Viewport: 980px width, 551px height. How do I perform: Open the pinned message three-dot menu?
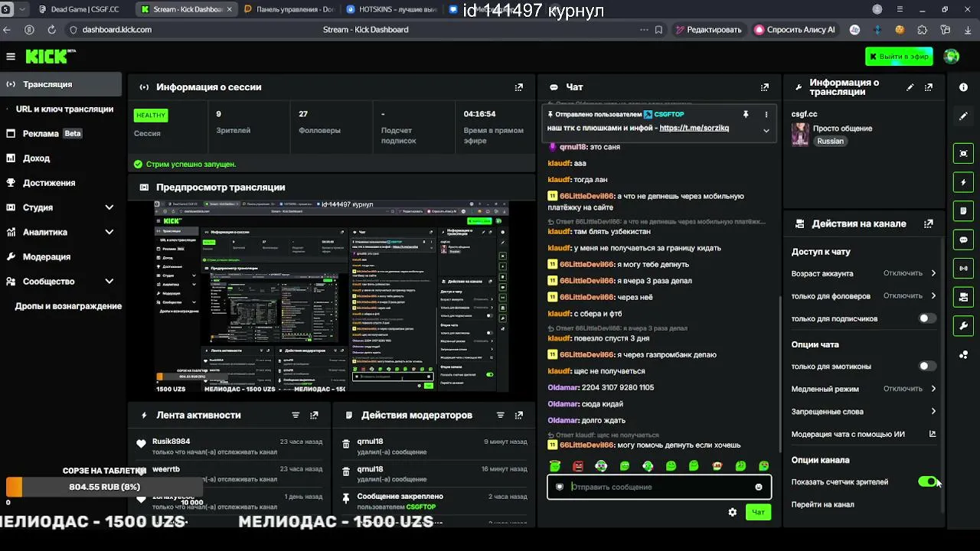(766, 114)
